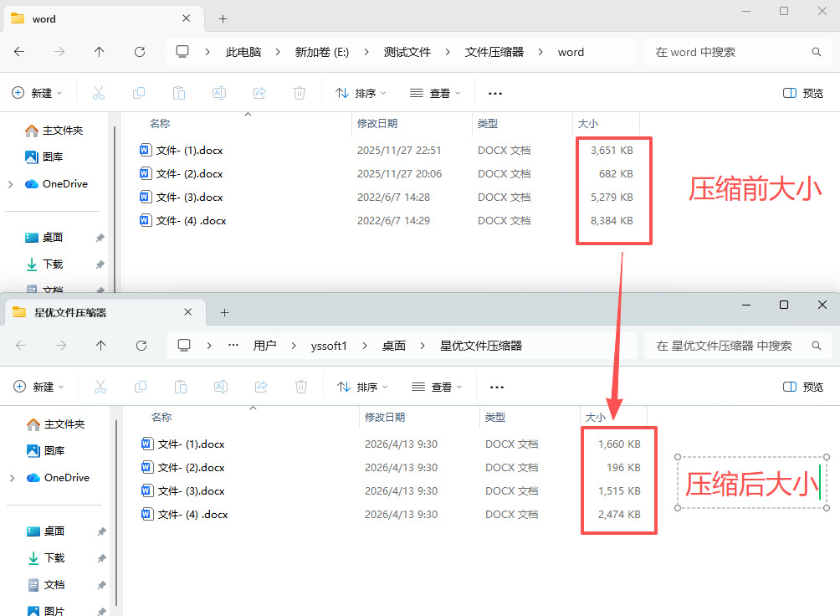Add a new tab in word window
This screenshot has width=840, height=616.
tap(223, 18)
